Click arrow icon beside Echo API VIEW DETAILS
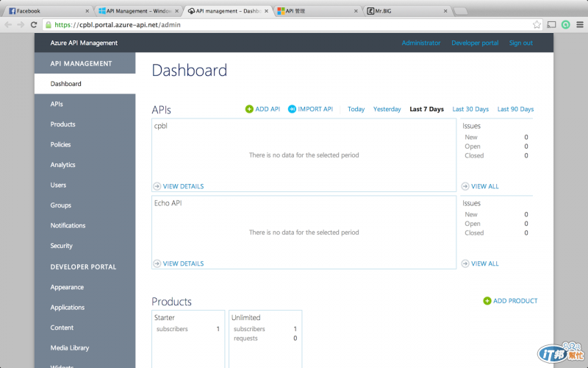The width and height of the screenshot is (588, 368). pyautogui.click(x=157, y=263)
